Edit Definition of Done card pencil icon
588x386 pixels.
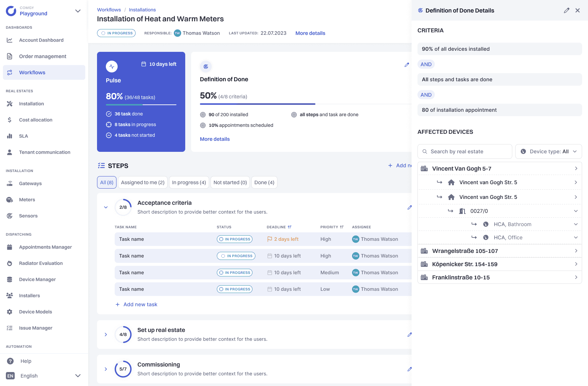coord(407,65)
